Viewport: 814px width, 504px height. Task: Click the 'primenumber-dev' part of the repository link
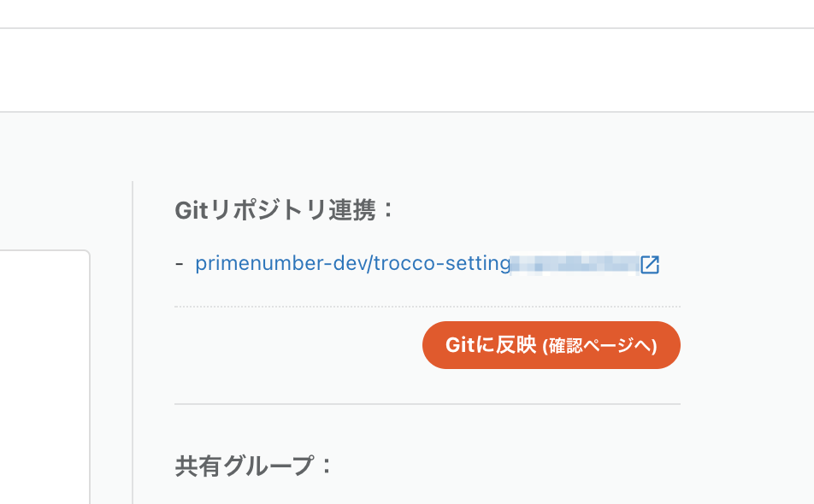(x=280, y=263)
